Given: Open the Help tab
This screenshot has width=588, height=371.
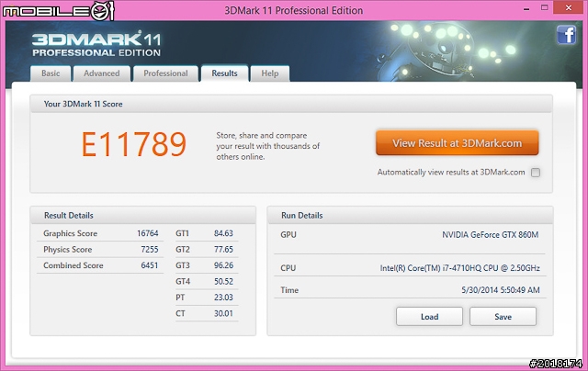Looking at the screenshot, I should point(269,73).
